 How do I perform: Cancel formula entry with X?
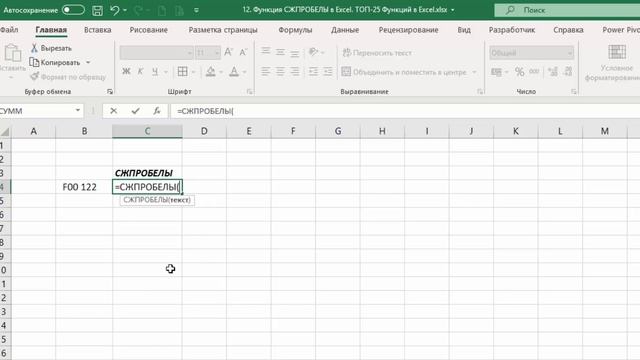point(113,111)
